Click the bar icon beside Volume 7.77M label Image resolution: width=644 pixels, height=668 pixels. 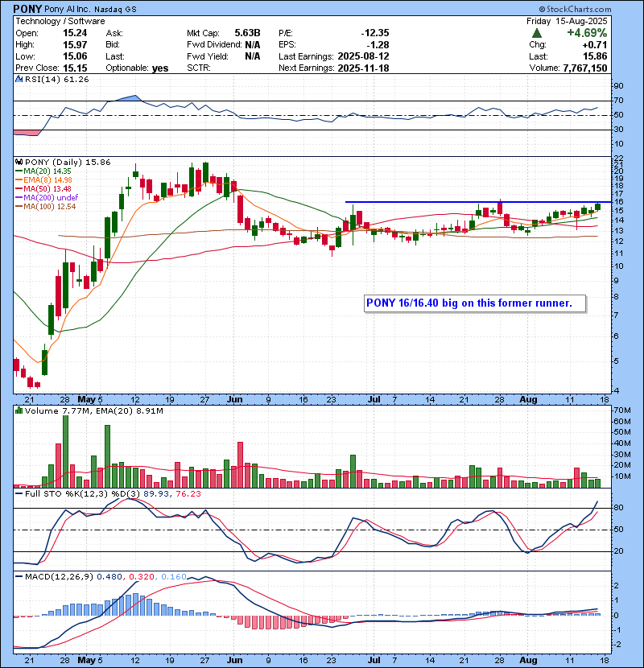click(x=19, y=410)
